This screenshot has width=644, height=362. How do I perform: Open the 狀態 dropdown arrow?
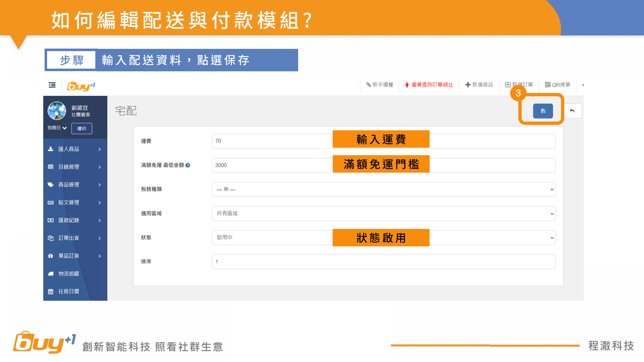coord(552,238)
